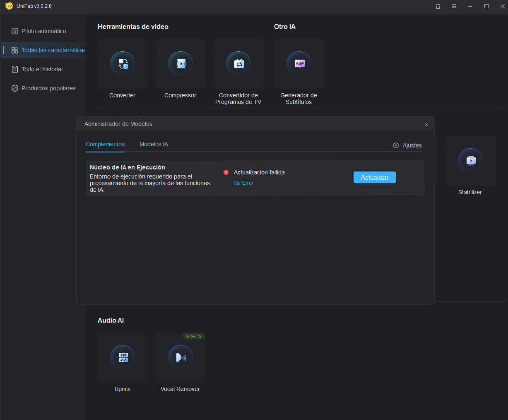Select Todo el historial in the sidebar
The height and width of the screenshot is (420, 508).
43,69
